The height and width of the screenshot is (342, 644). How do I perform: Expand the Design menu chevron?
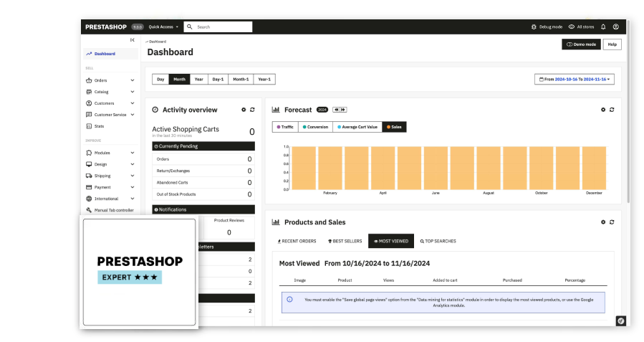click(x=133, y=164)
